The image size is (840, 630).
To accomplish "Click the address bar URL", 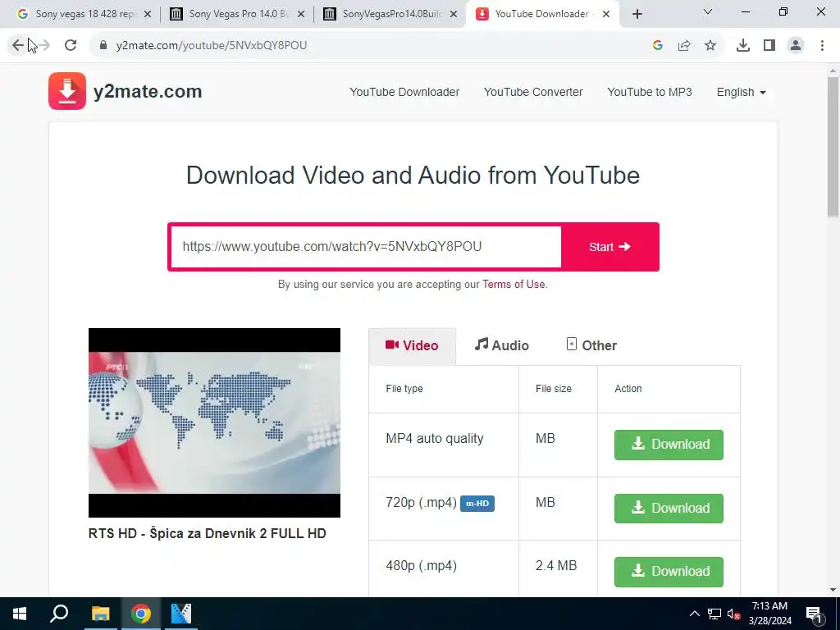I will [211, 46].
